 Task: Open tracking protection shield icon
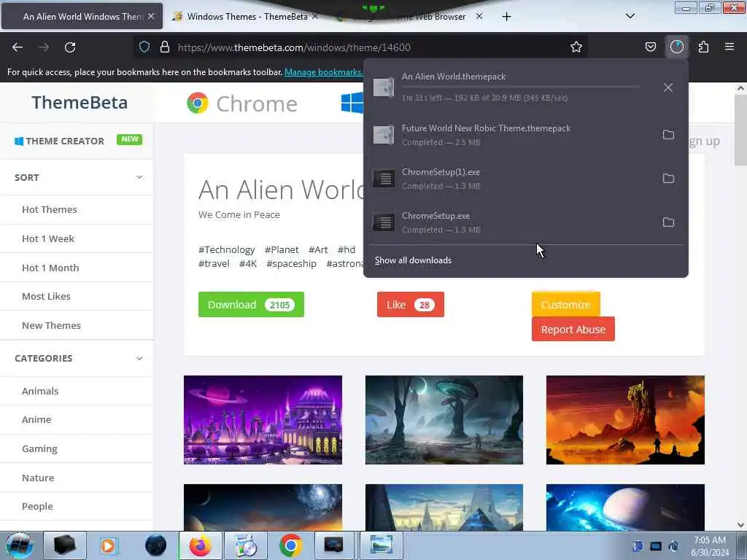144,47
